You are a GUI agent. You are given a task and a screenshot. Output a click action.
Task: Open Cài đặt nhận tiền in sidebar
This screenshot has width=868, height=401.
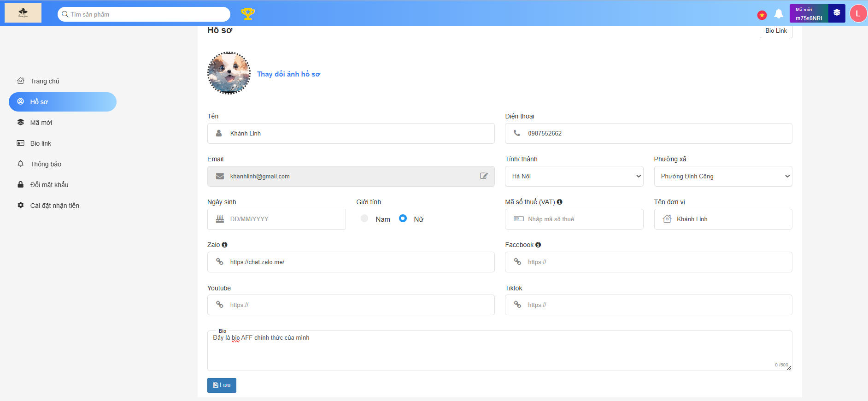coord(63,206)
